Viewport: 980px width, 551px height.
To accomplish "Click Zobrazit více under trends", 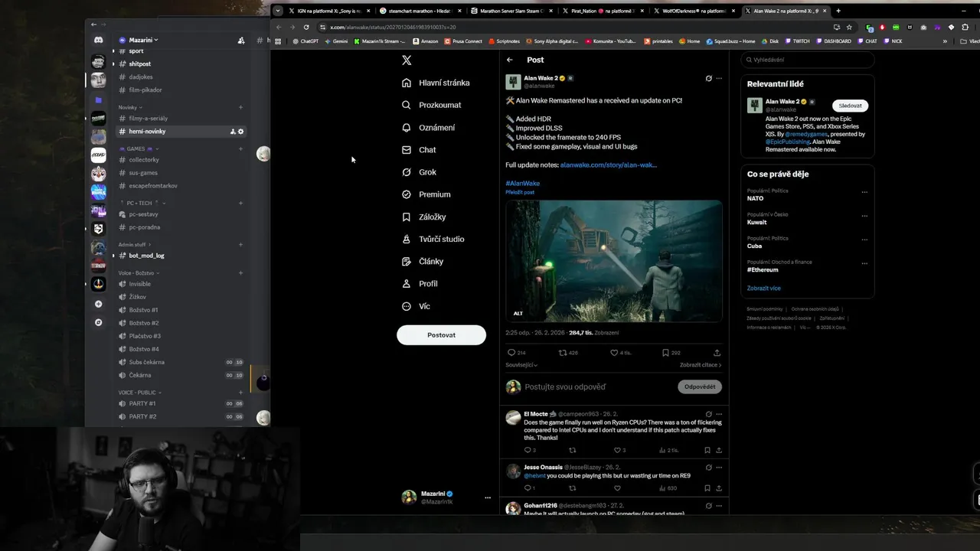I will tap(764, 289).
